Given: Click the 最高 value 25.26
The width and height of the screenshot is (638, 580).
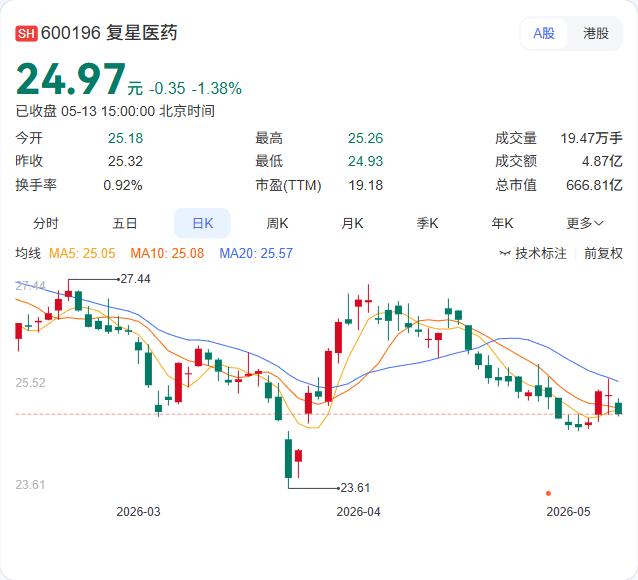Looking at the screenshot, I should (x=365, y=138).
